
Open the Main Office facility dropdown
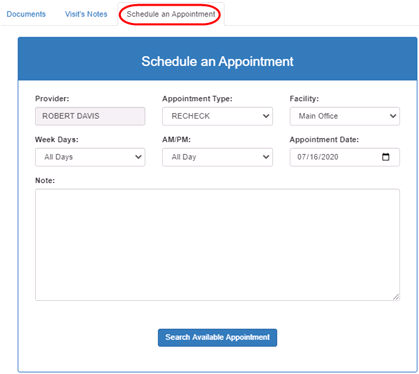pos(345,116)
